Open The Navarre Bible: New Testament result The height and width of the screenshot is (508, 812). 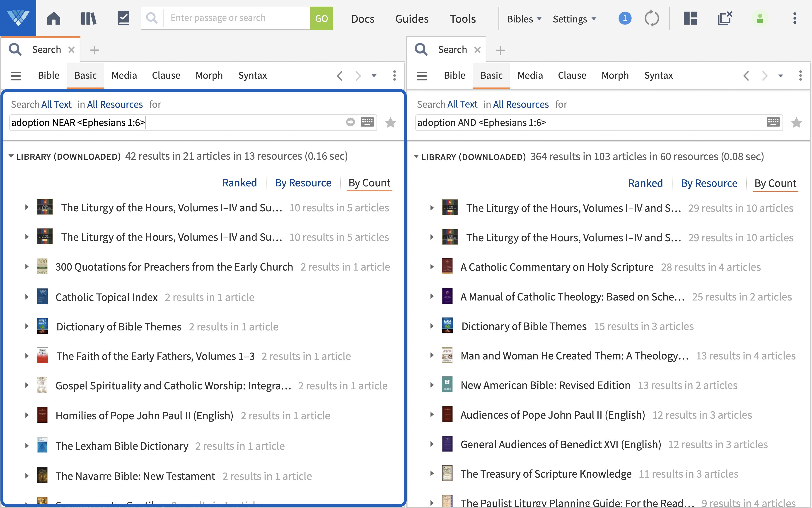point(135,476)
